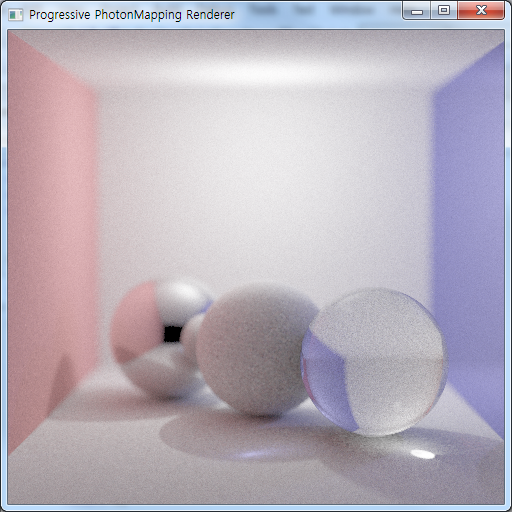The width and height of the screenshot is (512, 512).
Task: Maximize the Progressive PhotonMapping Renderer window
Action: (444, 11)
